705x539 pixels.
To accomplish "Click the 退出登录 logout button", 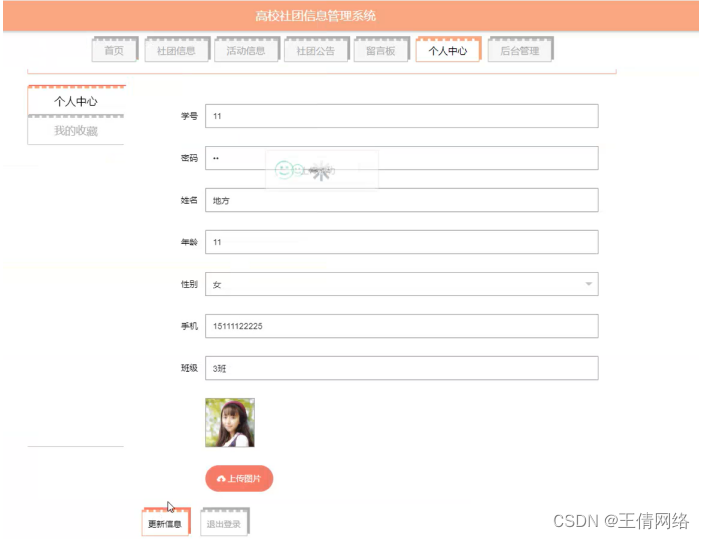I will point(224,522).
